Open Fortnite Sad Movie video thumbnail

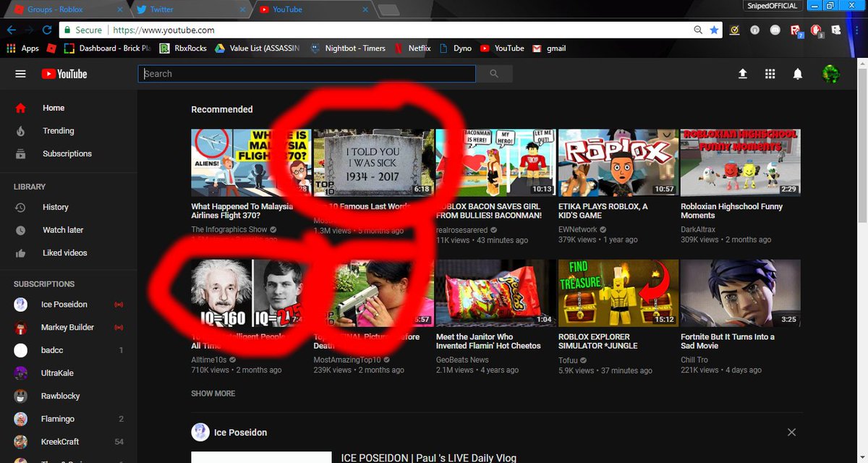click(741, 293)
